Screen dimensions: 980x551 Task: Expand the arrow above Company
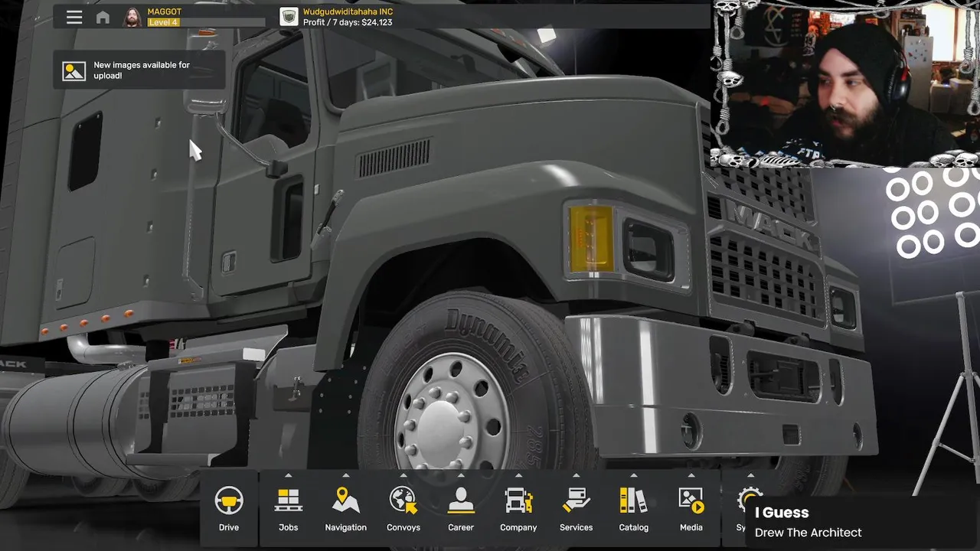[518, 475]
